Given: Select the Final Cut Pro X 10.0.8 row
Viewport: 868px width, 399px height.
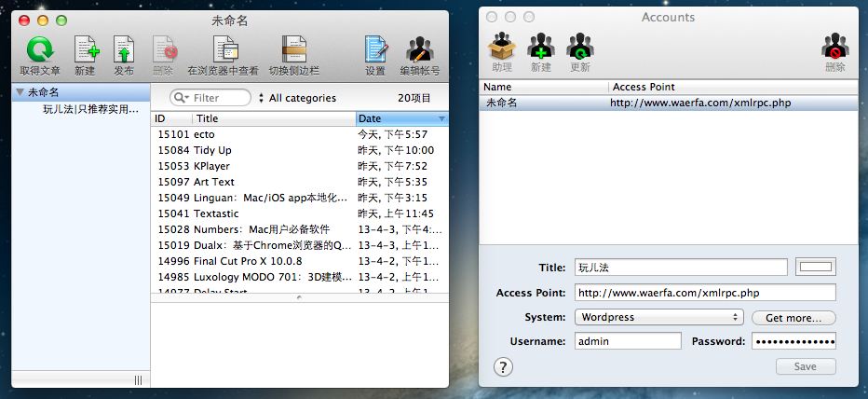Looking at the screenshot, I should point(300,261).
